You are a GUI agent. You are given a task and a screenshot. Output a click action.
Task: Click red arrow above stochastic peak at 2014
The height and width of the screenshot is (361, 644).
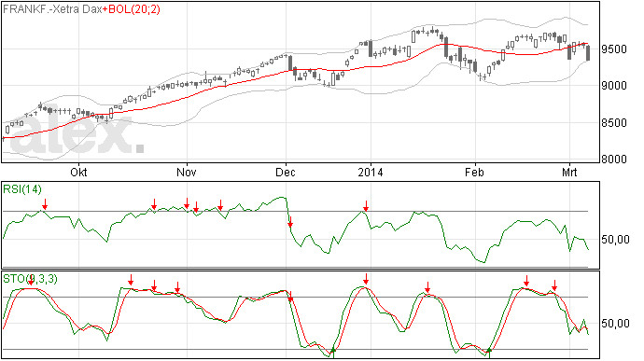click(366, 279)
